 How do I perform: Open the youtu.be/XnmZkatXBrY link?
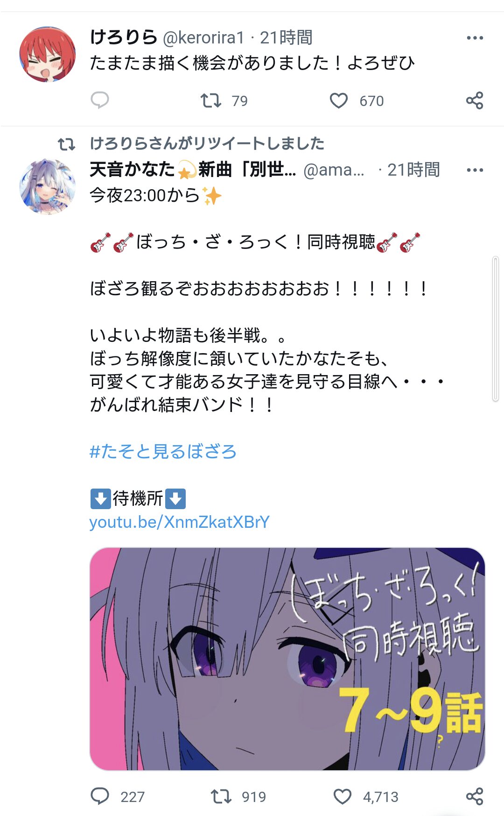click(180, 522)
